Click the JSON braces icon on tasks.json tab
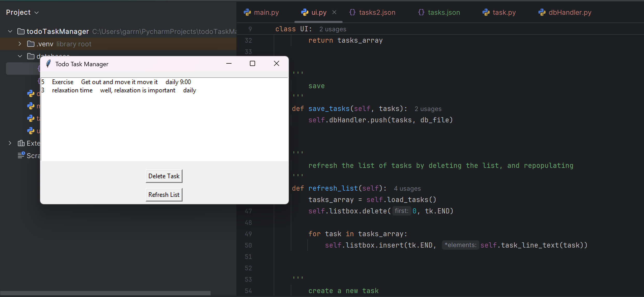Viewport: 644px width, 297px height. tap(421, 12)
